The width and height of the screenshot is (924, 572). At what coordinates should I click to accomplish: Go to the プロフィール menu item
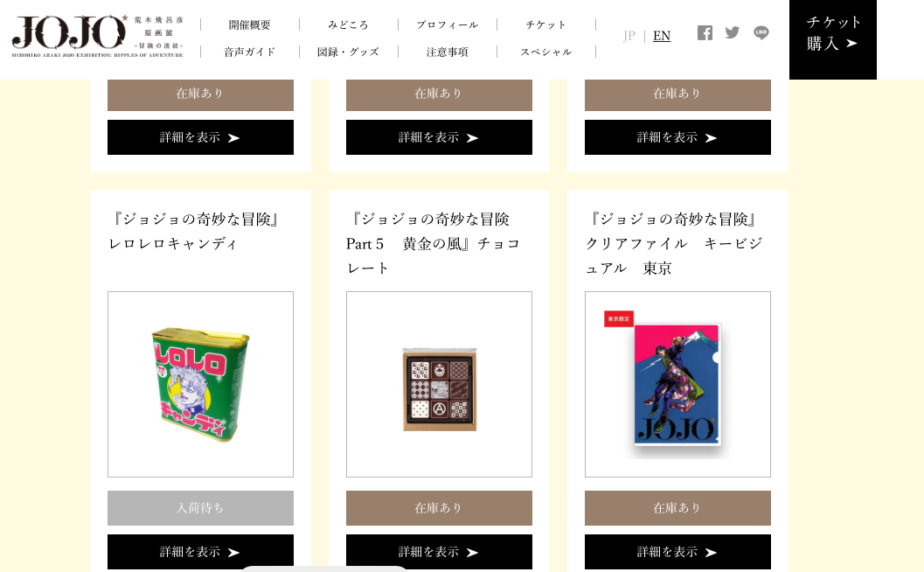pos(448,24)
